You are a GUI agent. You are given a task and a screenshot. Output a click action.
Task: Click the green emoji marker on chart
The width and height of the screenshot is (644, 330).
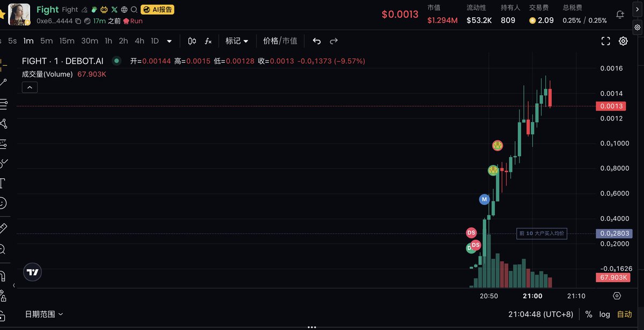click(x=493, y=170)
